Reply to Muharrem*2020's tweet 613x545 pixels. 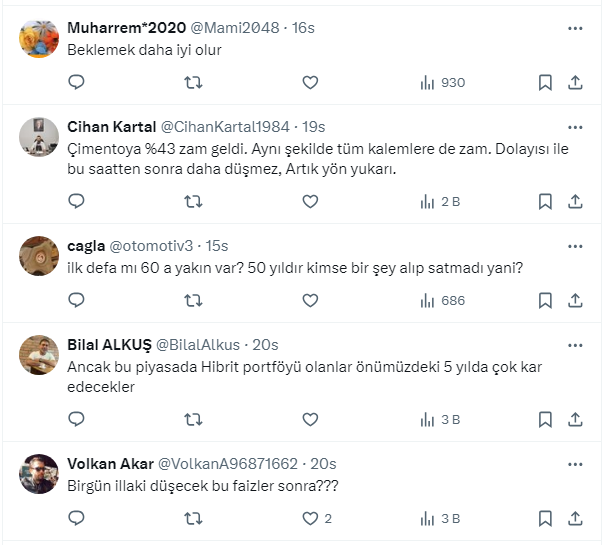click(76, 82)
